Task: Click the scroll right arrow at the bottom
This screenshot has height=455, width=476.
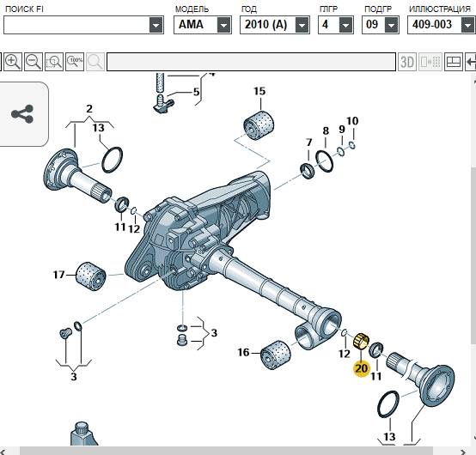Action: pyautogui.click(x=463, y=452)
